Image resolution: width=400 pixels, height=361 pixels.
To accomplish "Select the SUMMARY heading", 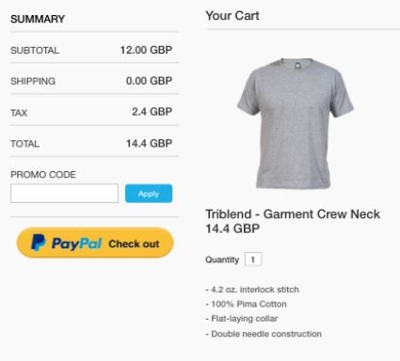I will click(x=37, y=19).
